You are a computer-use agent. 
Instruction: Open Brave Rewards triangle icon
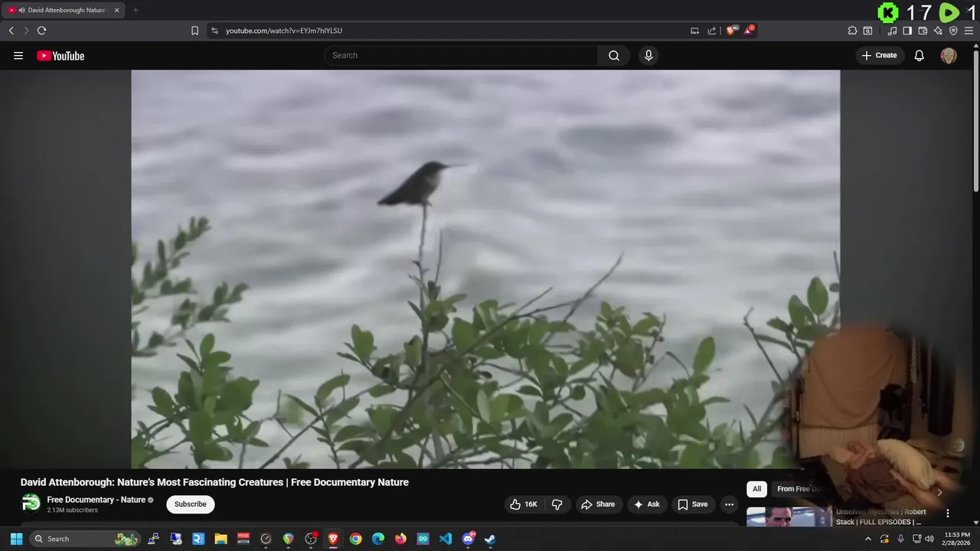[x=749, y=31]
